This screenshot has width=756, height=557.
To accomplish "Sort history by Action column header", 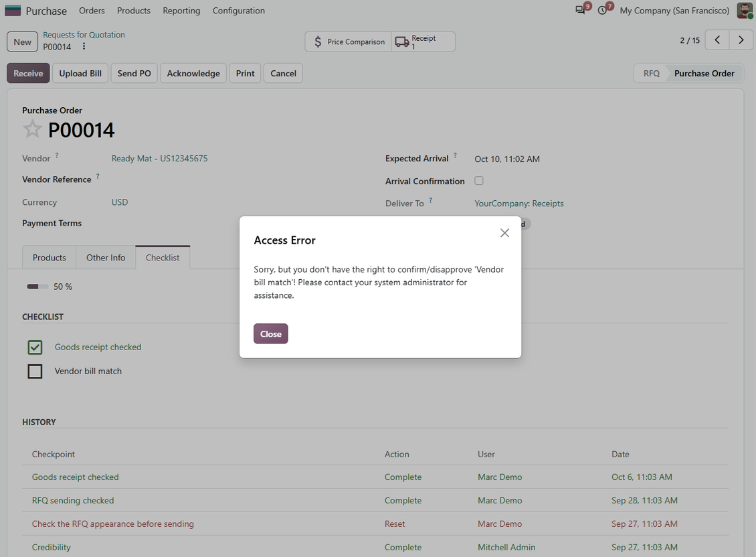I will [x=397, y=454].
